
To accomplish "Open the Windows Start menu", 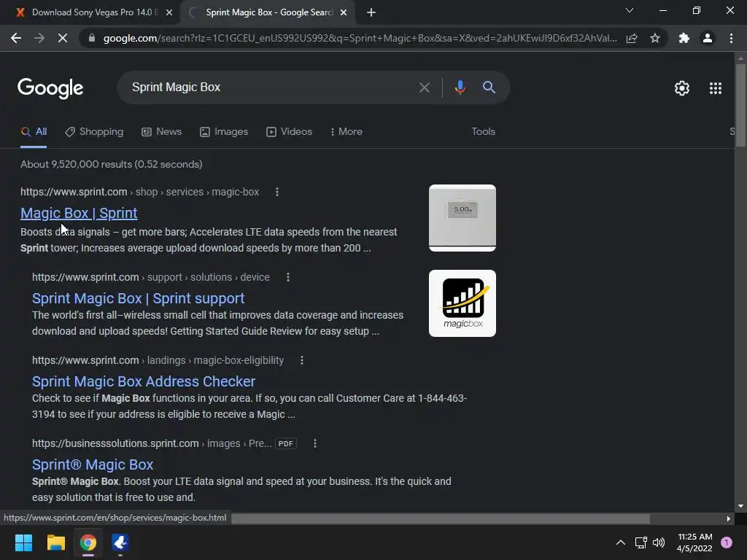I will (23, 542).
